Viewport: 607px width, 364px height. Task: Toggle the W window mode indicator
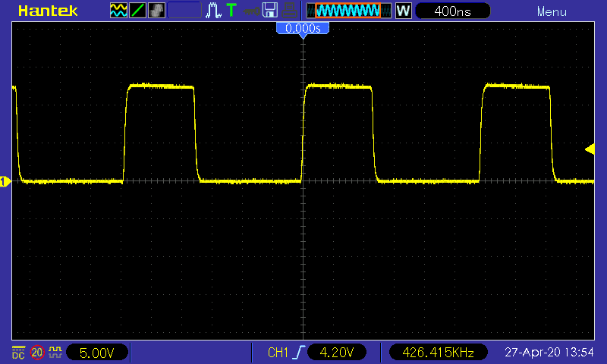pyautogui.click(x=404, y=11)
